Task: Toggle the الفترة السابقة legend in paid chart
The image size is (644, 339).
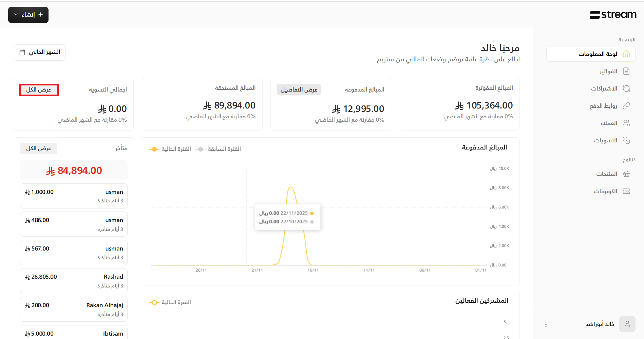Action: (219, 149)
